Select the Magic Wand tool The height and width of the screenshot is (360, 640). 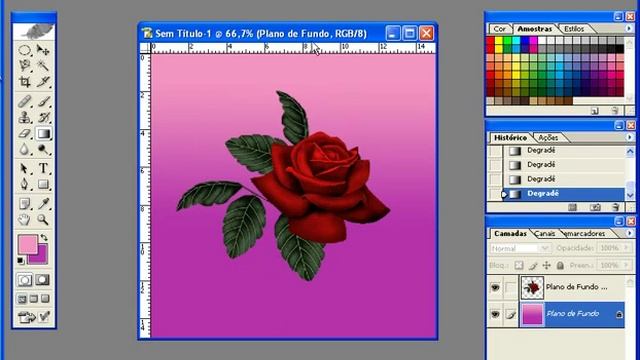pos(43,65)
